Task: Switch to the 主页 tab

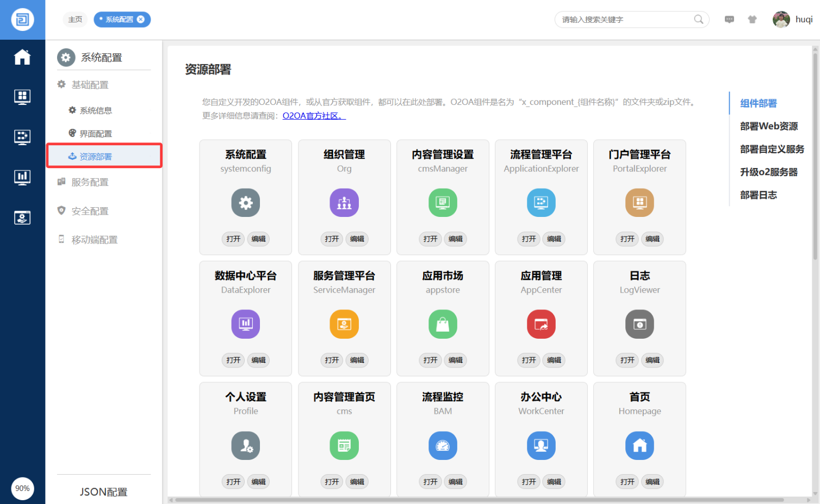Action: (75, 20)
